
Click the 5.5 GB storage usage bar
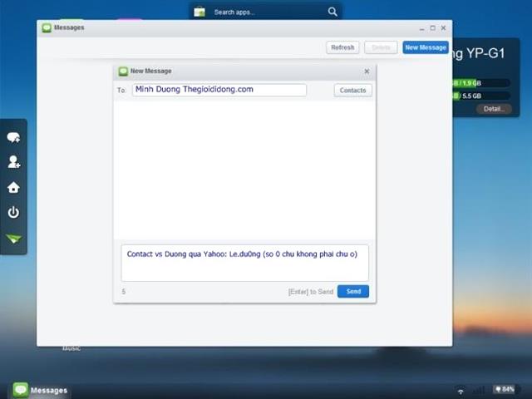tap(482, 96)
